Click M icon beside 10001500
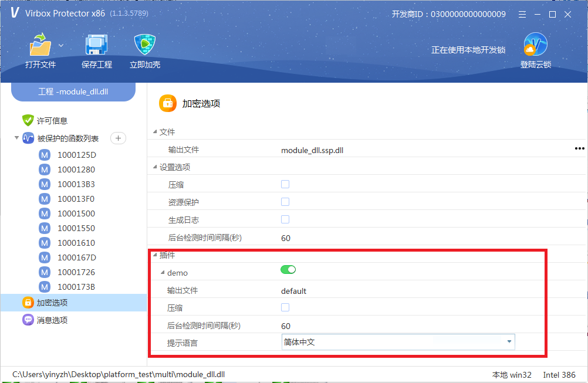Image resolution: width=588 pixels, height=383 pixels. pyautogui.click(x=45, y=213)
